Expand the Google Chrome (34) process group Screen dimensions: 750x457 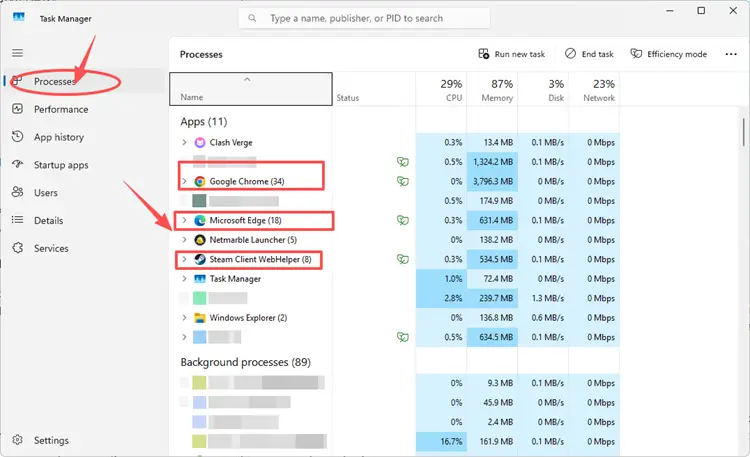click(184, 181)
